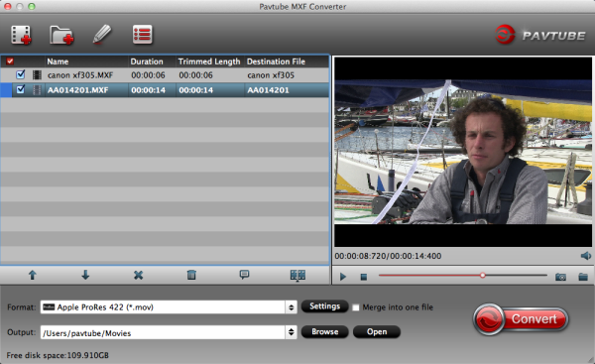The height and width of the screenshot is (364, 595).
Task: Click the split video icon
Action: [297, 275]
